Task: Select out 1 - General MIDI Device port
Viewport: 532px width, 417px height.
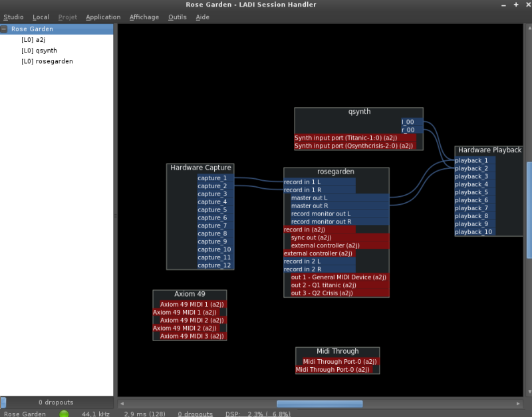Action: point(340,277)
